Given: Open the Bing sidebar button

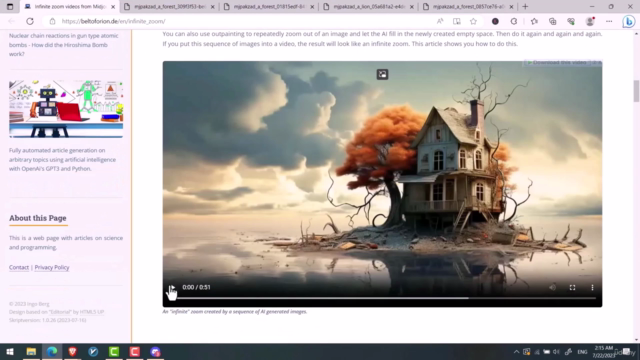Looking at the screenshot, I should [x=629, y=21].
